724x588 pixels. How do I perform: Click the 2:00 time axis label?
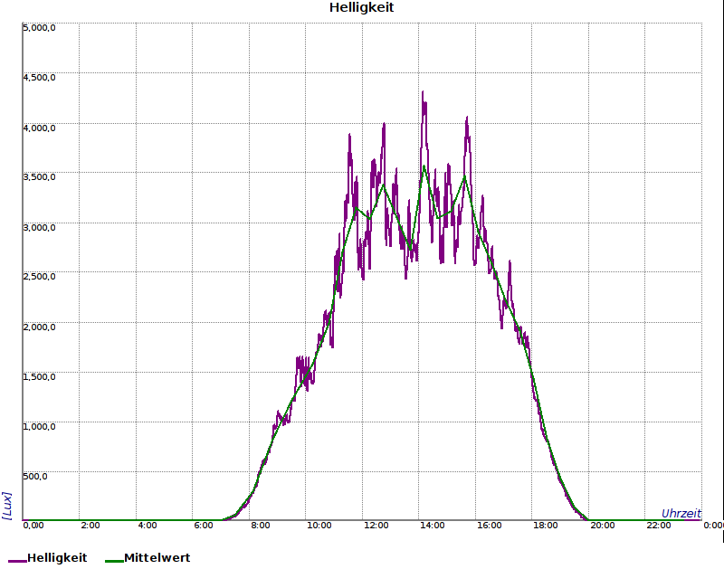coord(90,526)
